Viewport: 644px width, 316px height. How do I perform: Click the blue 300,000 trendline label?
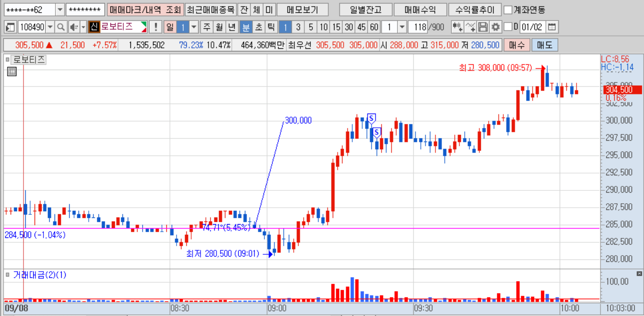point(298,120)
